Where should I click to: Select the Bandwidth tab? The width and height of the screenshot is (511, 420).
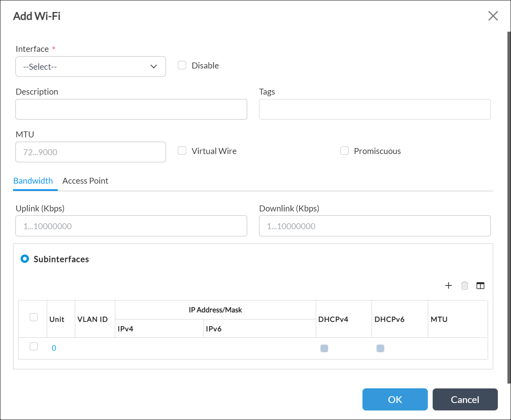pos(33,181)
